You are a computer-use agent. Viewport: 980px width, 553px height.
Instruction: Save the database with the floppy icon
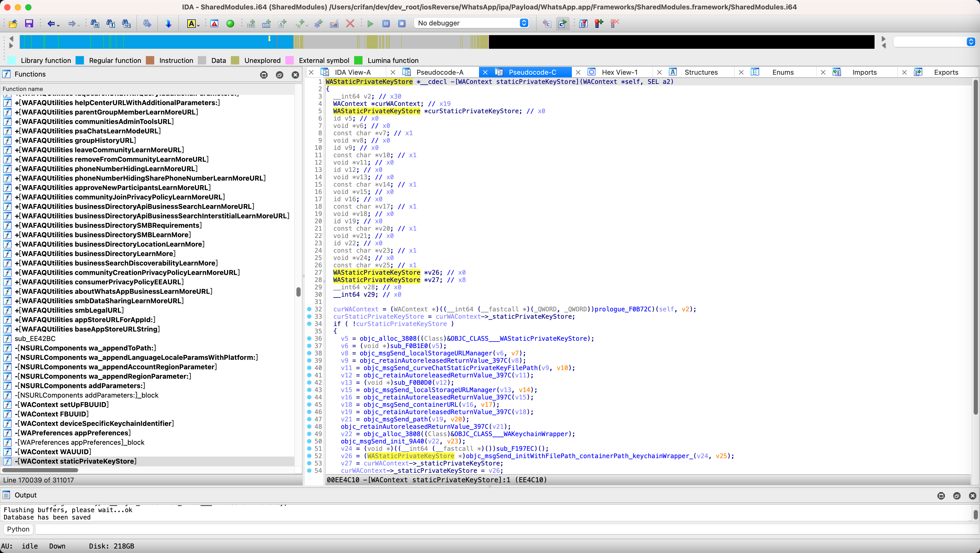(29, 24)
